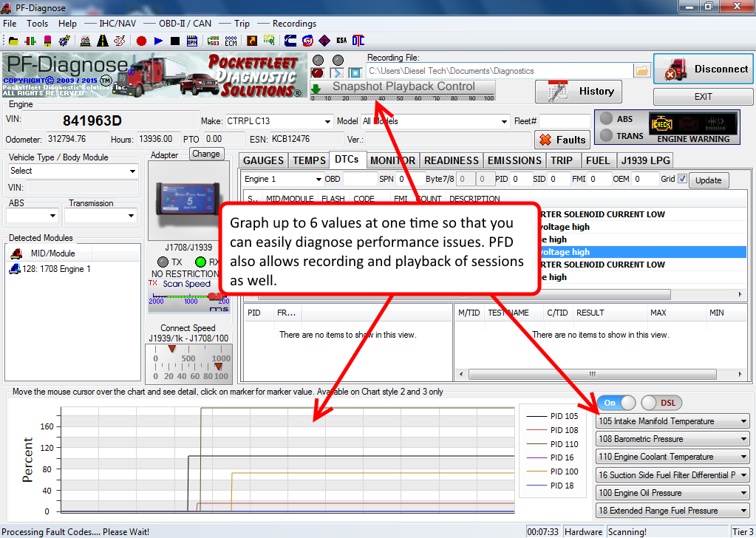Click the 200/503 toolbar icon
This screenshot has height=538, width=756.
(213, 41)
